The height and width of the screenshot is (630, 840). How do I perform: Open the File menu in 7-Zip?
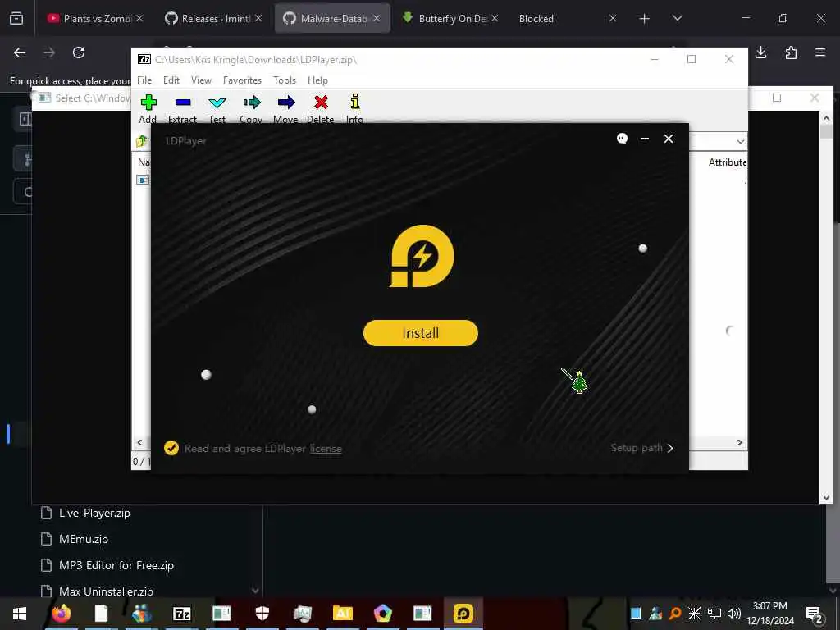[x=144, y=80]
